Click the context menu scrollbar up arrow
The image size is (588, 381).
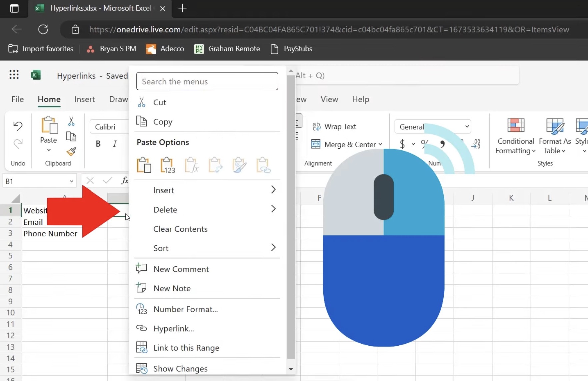pyautogui.click(x=291, y=71)
